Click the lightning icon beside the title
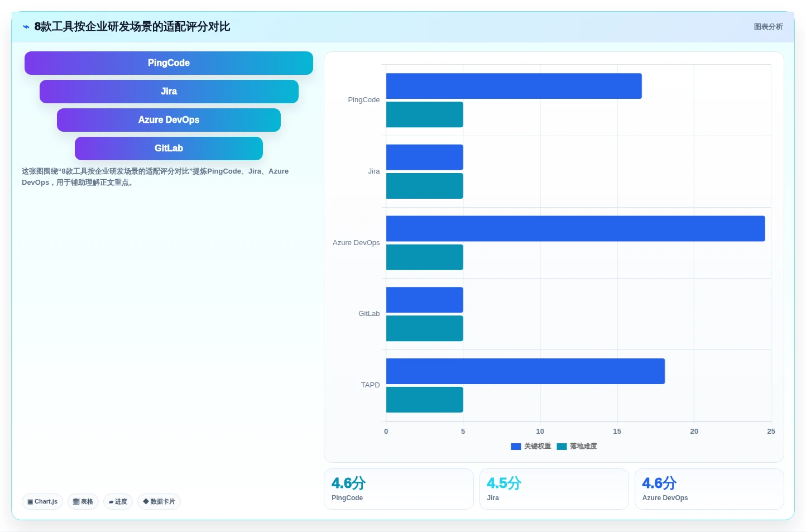This screenshot has width=806, height=532. click(x=26, y=27)
